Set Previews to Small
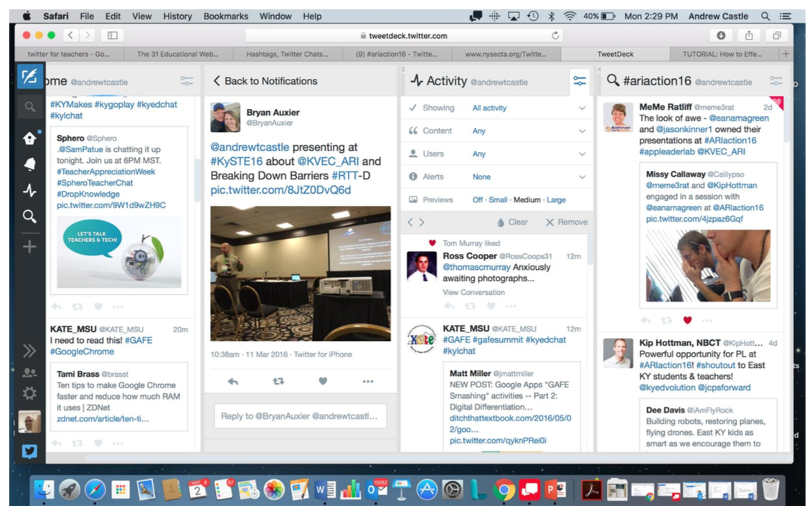Viewport: 812px width, 513px height. [x=499, y=200]
